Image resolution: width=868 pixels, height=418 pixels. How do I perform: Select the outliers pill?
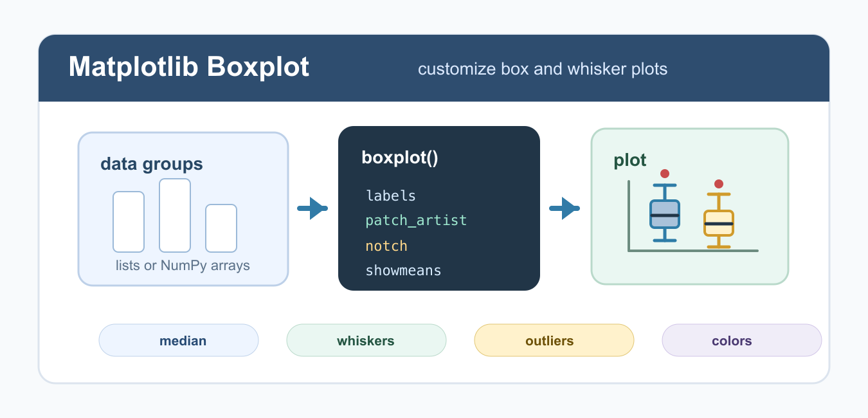(554, 340)
